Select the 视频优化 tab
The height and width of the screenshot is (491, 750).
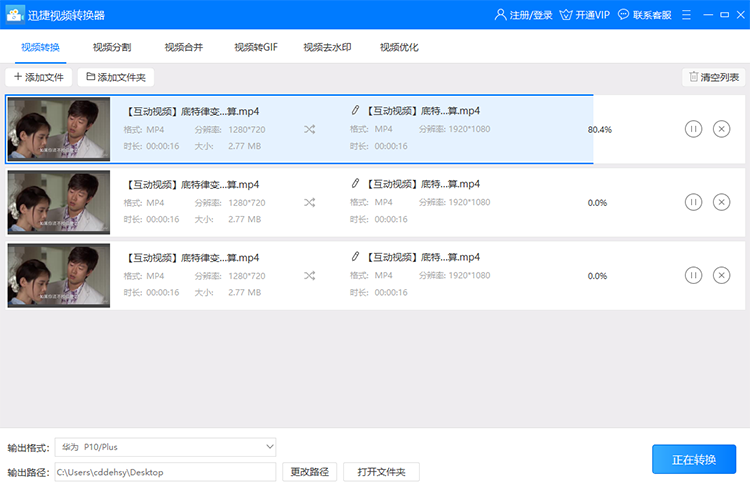coord(399,47)
